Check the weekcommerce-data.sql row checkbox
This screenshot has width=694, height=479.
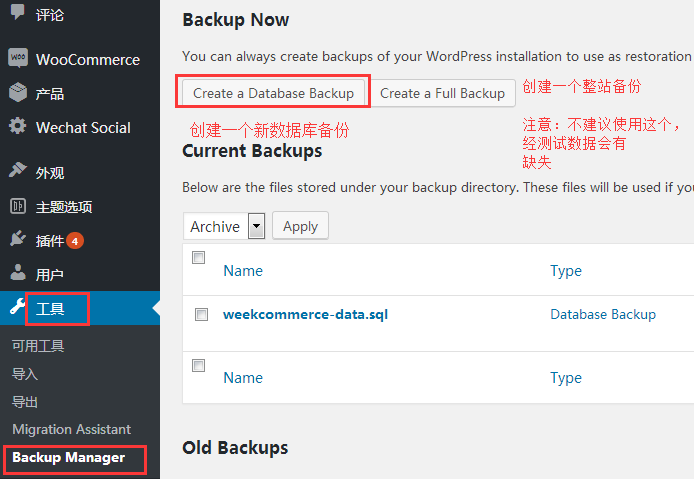(x=201, y=314)
